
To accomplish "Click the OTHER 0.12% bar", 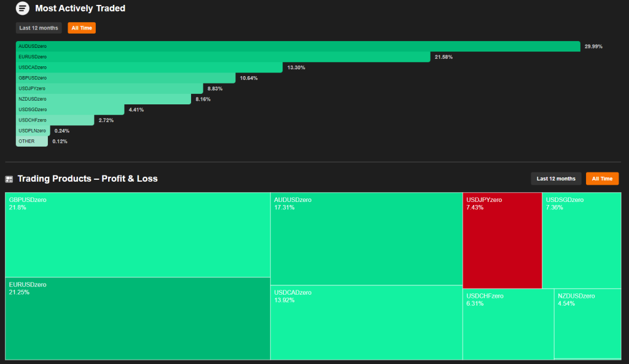I will [32, 141].
